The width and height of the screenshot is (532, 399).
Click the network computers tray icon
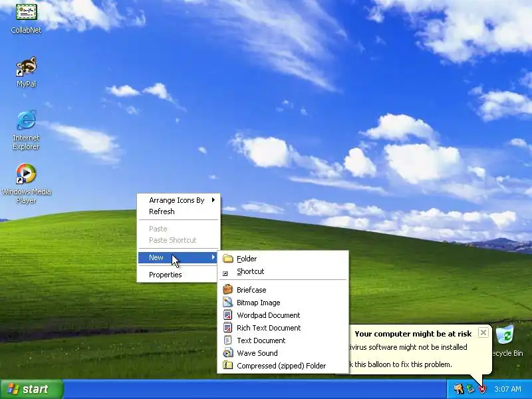pos(471,389)
